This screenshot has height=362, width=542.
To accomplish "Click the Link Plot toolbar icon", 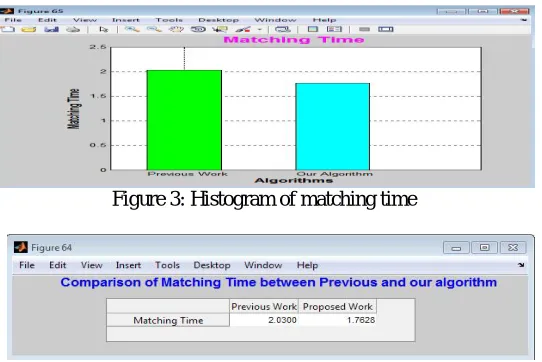I will (x=283, y=29).
